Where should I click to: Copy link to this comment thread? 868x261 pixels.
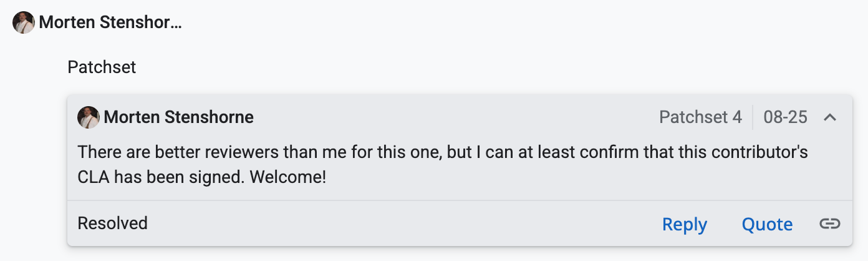click(829, 224)
